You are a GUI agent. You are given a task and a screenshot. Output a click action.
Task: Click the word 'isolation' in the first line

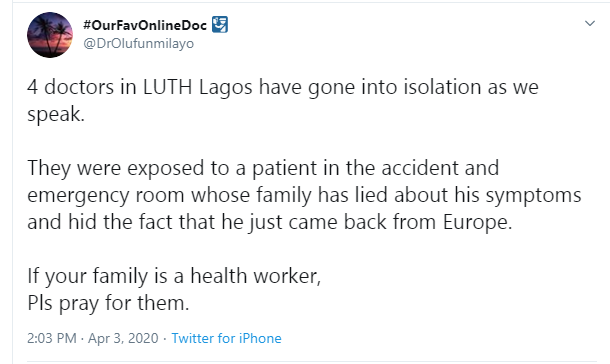click(442, 87)
